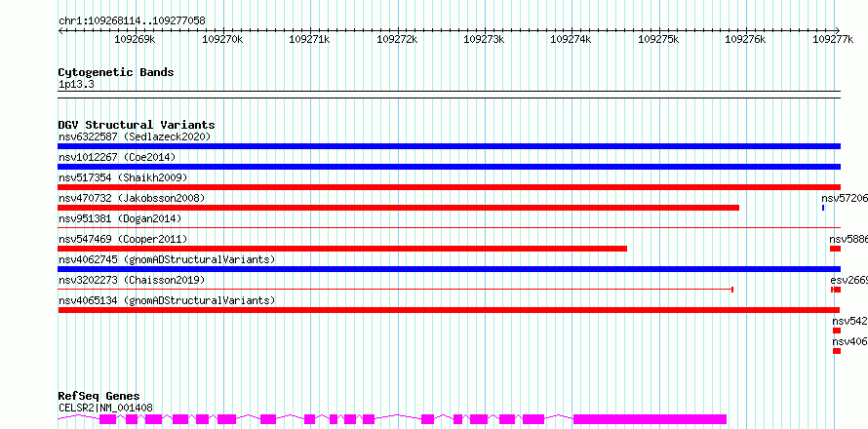Click the 109277k ruler tick label
The height and width of the screenshot is (429, 868).
click(x=833, y=39)
